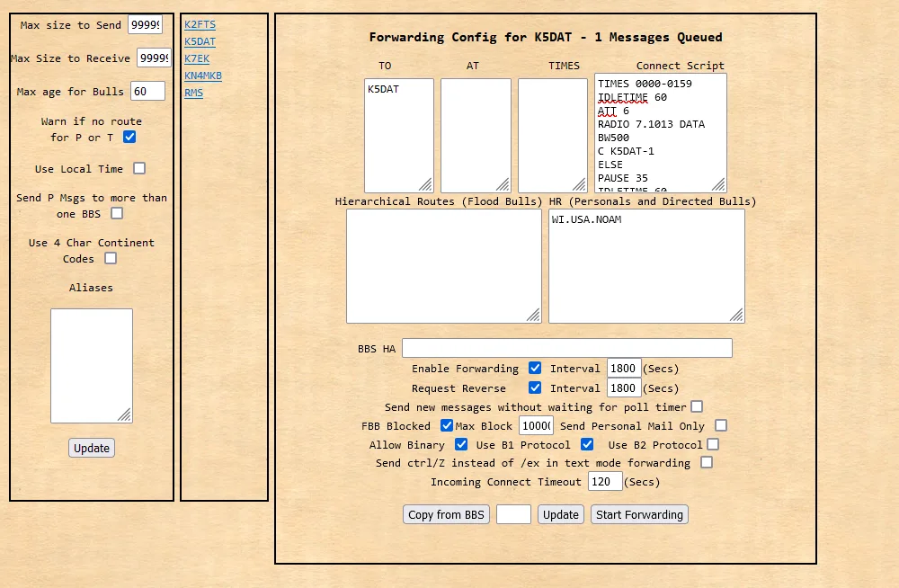Click the Copy from BBS button
The image size is (899, 588).
pyautogui.click(x=446, y=514)
